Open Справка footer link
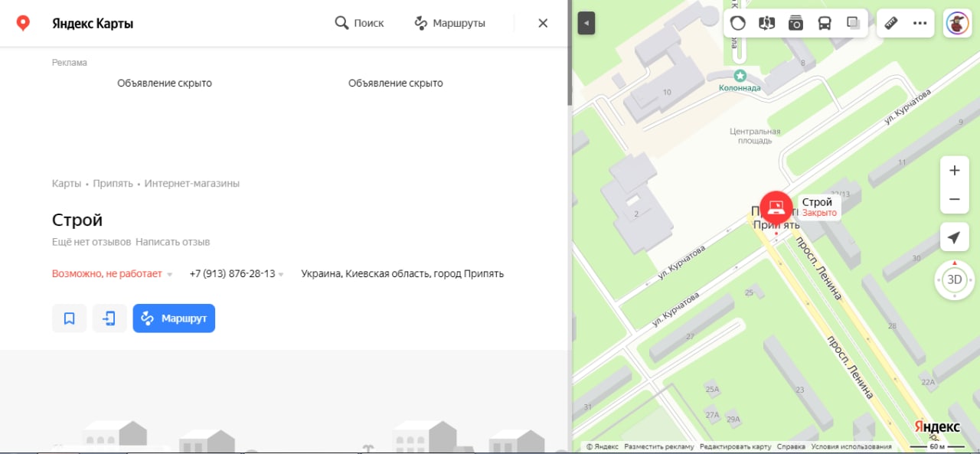Screen dimensions: 980x454 point(791,447)
